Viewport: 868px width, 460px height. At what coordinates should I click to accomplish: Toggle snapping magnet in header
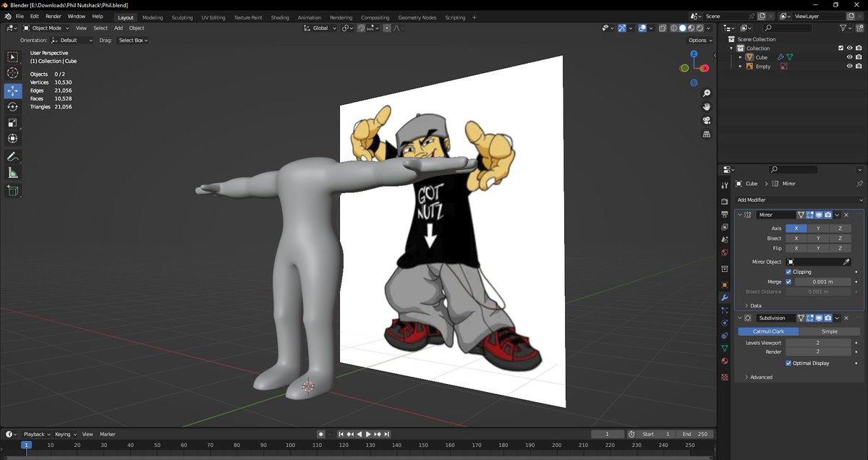click(x=359, y=28)
